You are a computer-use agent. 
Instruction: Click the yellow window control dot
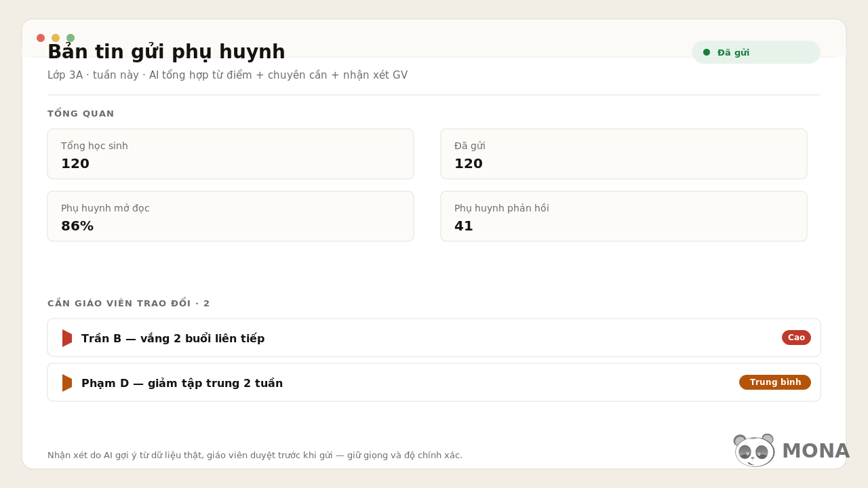56,38
